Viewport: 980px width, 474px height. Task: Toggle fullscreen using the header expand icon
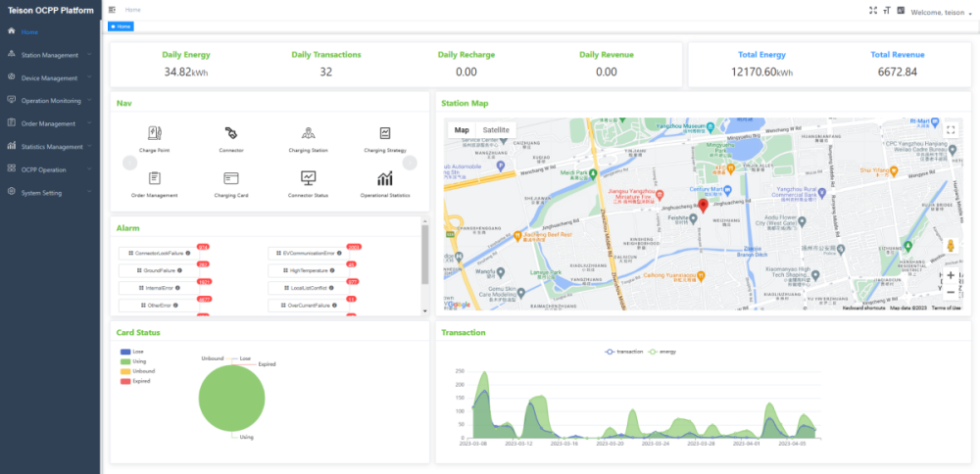tap(873, 10)
